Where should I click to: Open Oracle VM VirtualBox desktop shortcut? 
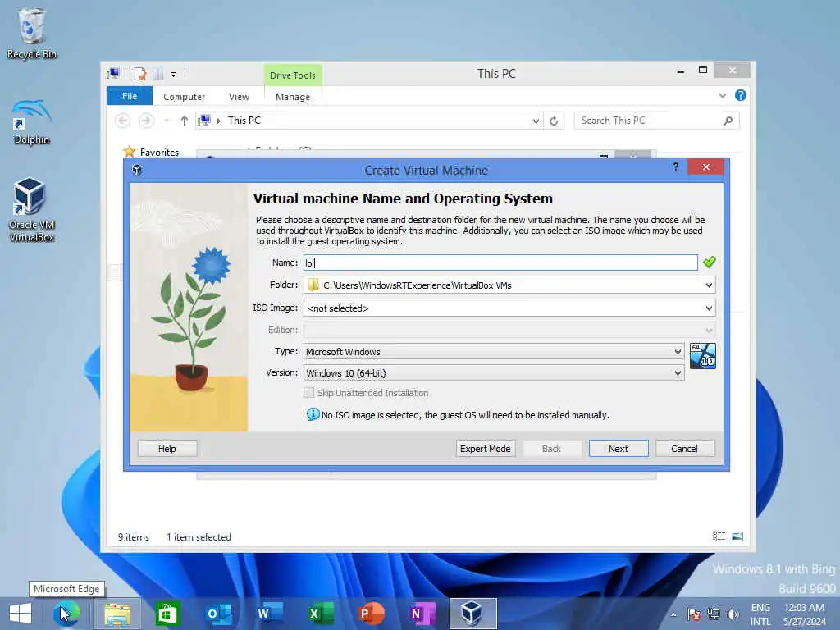click(32, 209)
